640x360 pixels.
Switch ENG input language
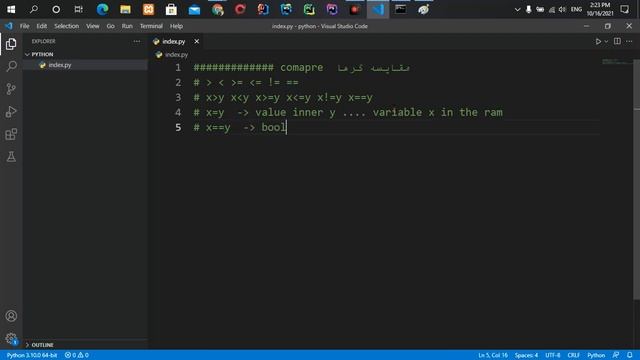[x=576, y=9]
